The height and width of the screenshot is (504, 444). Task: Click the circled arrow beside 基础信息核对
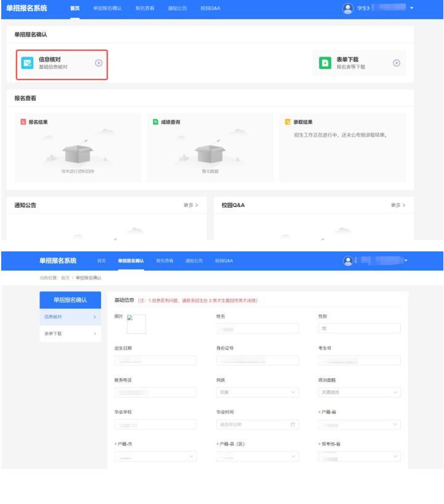pos(99,63)
